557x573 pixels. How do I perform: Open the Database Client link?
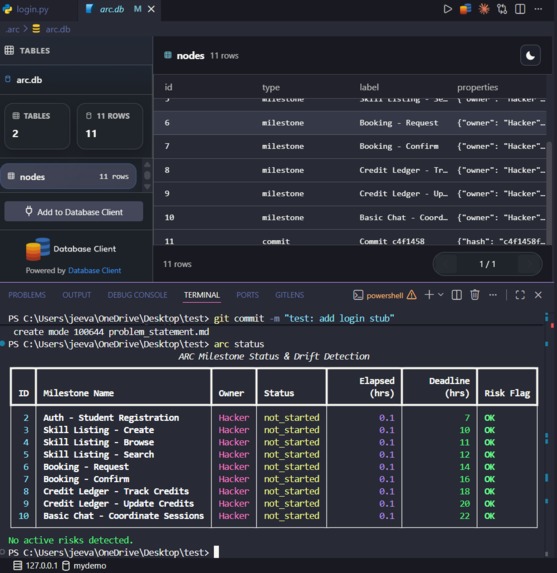coord(94,270)
